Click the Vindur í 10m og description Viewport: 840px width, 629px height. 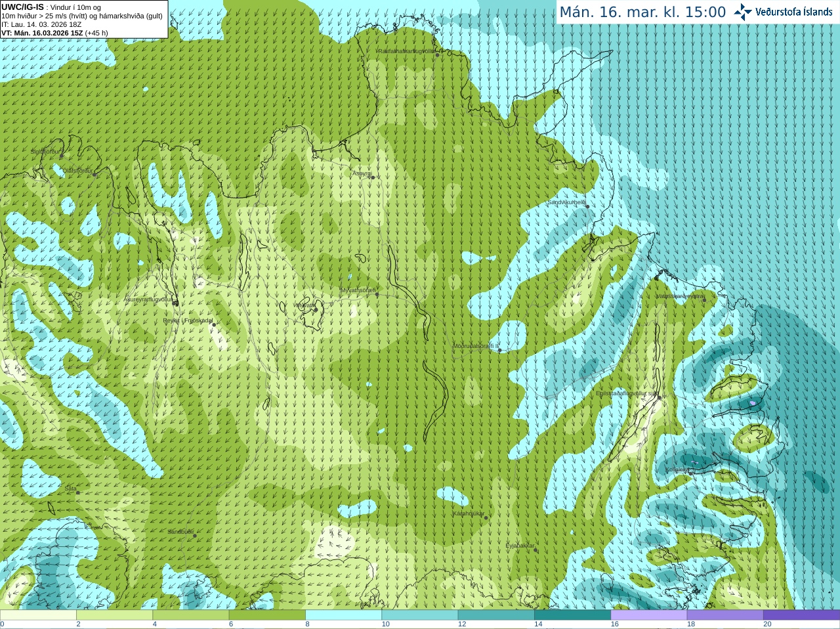[x=75, y=7]
